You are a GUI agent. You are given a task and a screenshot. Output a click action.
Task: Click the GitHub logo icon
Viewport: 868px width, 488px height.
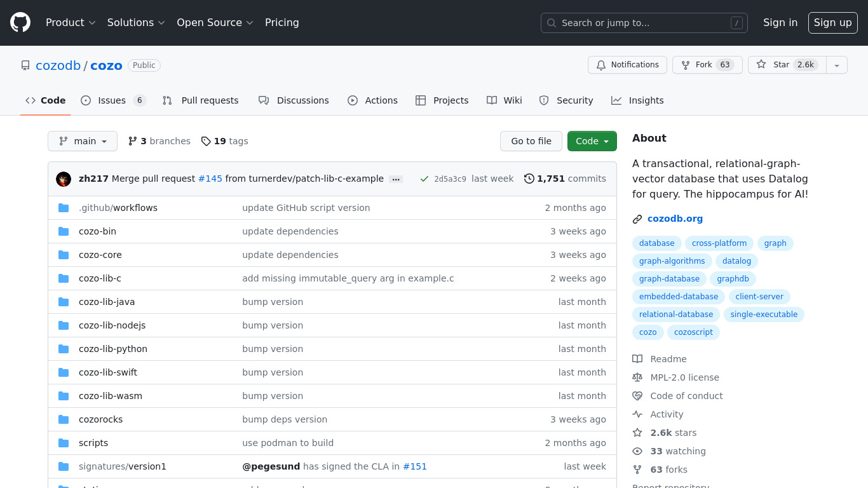pyautogui.click(x=20, y=23)
